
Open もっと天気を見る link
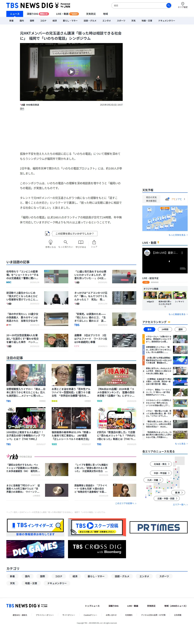[178, 235]
